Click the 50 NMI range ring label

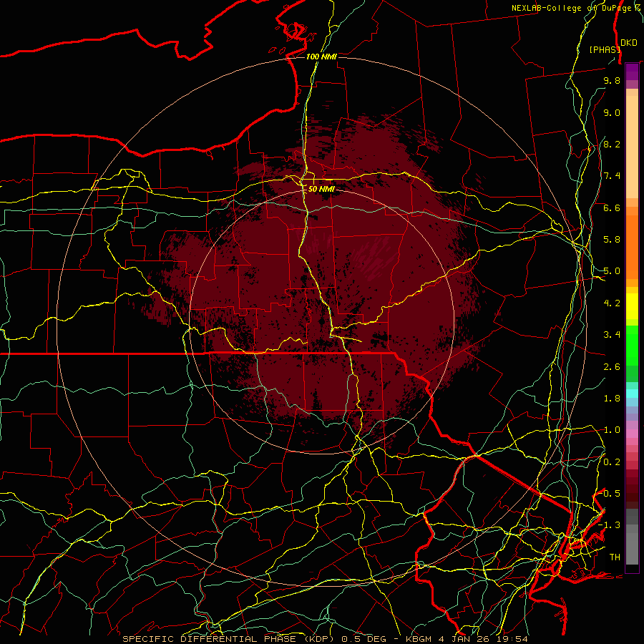pyautogui.click(x=321, y=190)
